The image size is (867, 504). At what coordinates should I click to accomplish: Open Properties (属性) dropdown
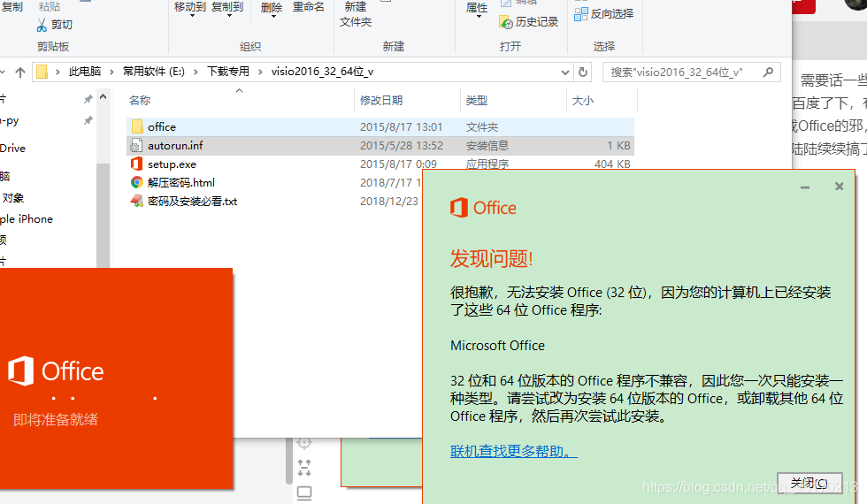pos(477,10)
